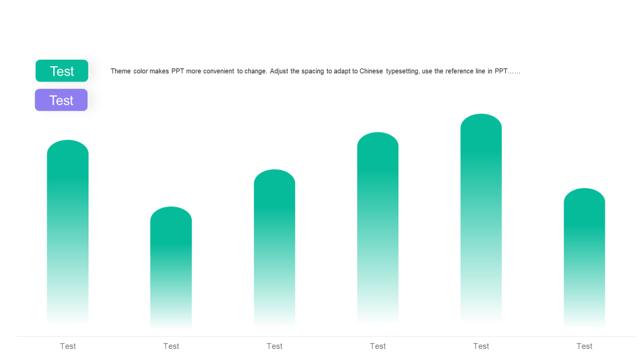Select the third bar from the left
This screenshot has width=644, height=362.
pos(275,248)
